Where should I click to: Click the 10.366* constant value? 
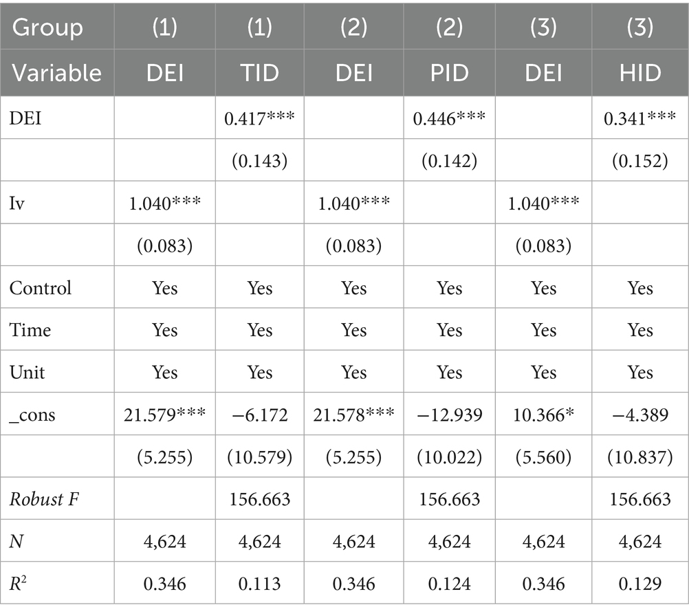coord(543,415)
